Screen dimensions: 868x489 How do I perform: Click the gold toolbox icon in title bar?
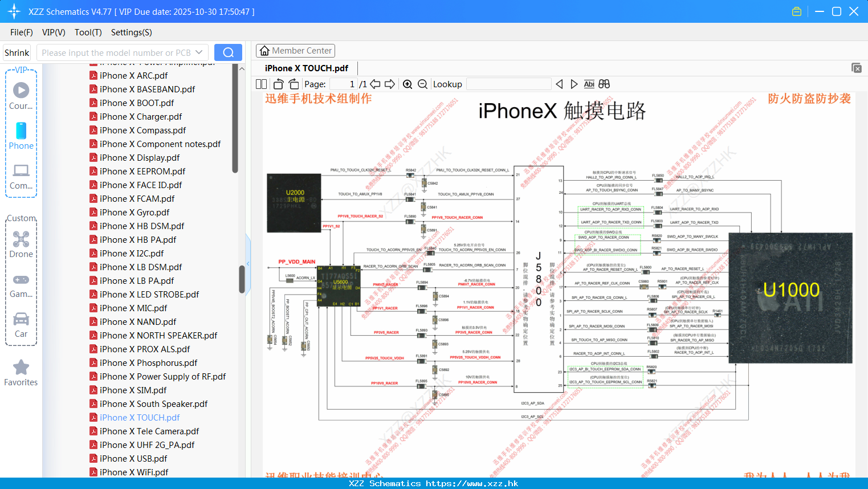[x=797, y=11]
